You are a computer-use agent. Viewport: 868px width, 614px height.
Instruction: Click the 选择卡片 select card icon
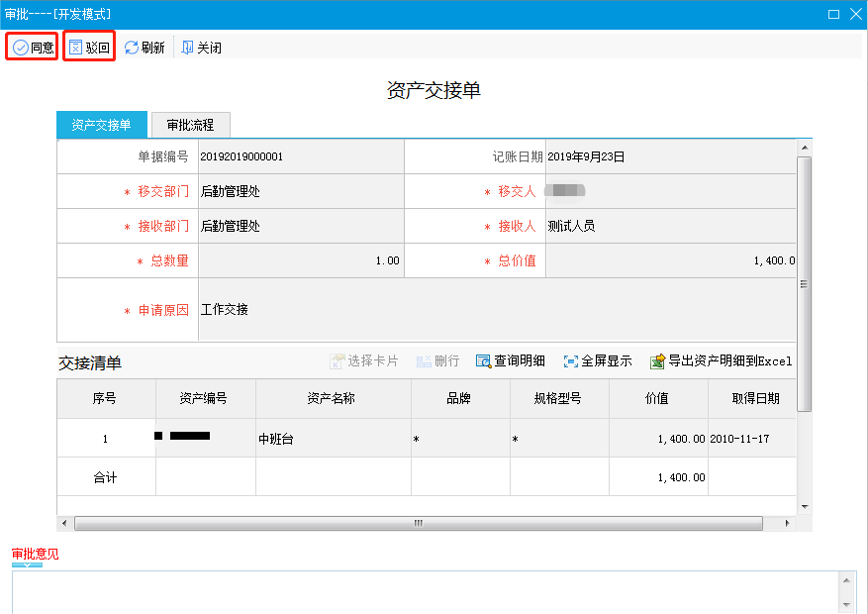pos(337,361)
